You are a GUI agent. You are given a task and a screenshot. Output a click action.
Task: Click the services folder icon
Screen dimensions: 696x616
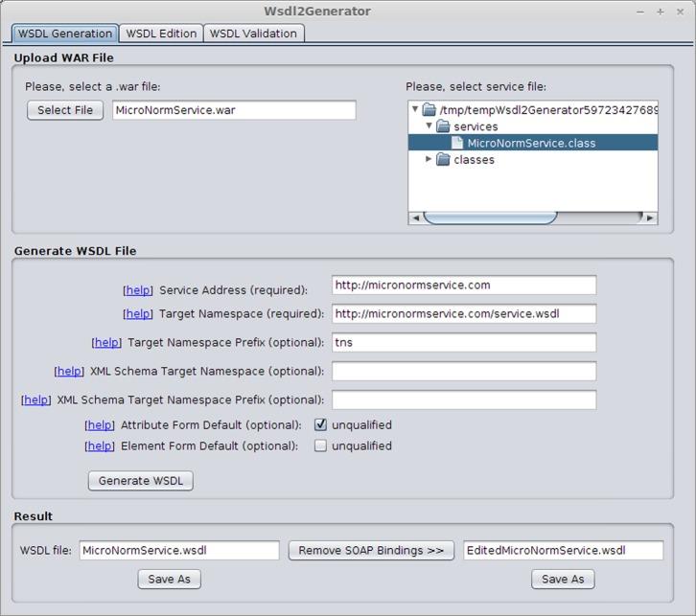pyautogui.click(x=443, y=126)
